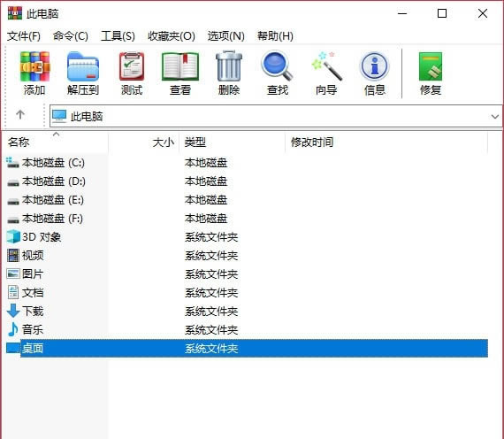Image resolution: width=504 pixels, height=439 pixels.
Task: Click the Repair (修复) green book icon
Action: coord(431,66)
